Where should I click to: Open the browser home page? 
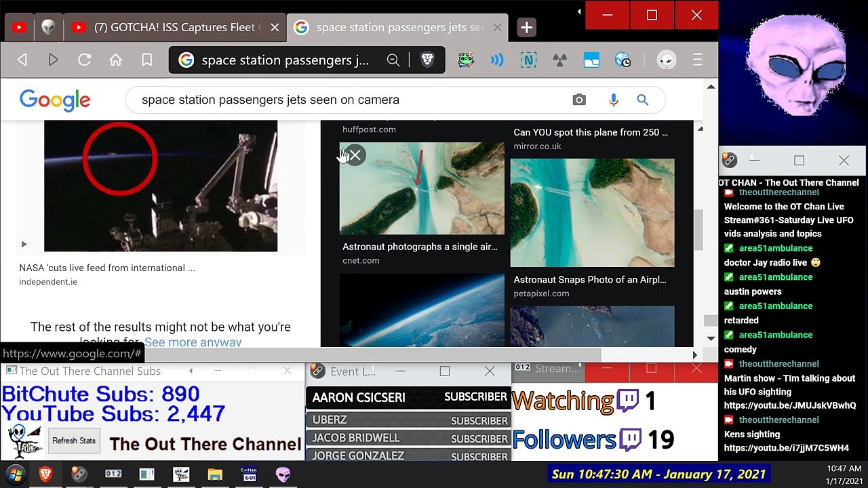[x=115, y=60]
